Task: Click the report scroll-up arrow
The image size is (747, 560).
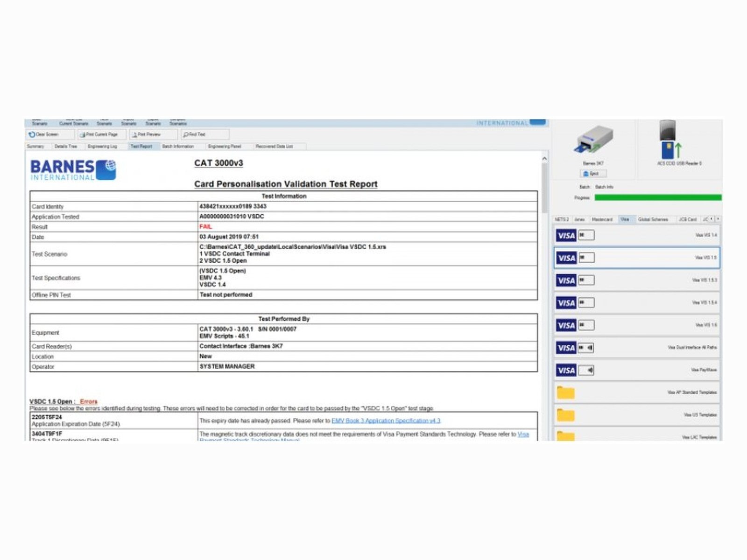Action: (544, 159)
